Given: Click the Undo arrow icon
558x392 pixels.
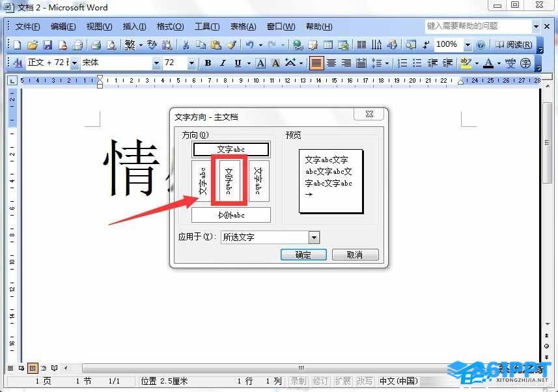Looking at the screenshot, I should coord(250,45).
